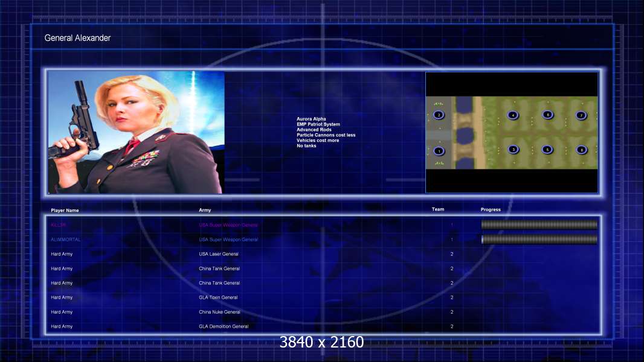644x362 pixels.
Task: Click the General Alexander title text
Action: click(77, 38)
